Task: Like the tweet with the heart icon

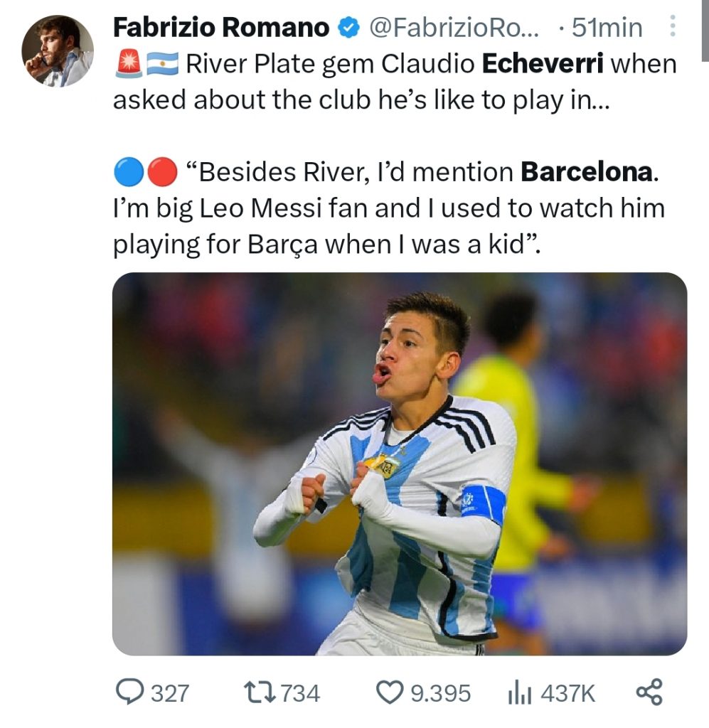Action: [389, 692]
